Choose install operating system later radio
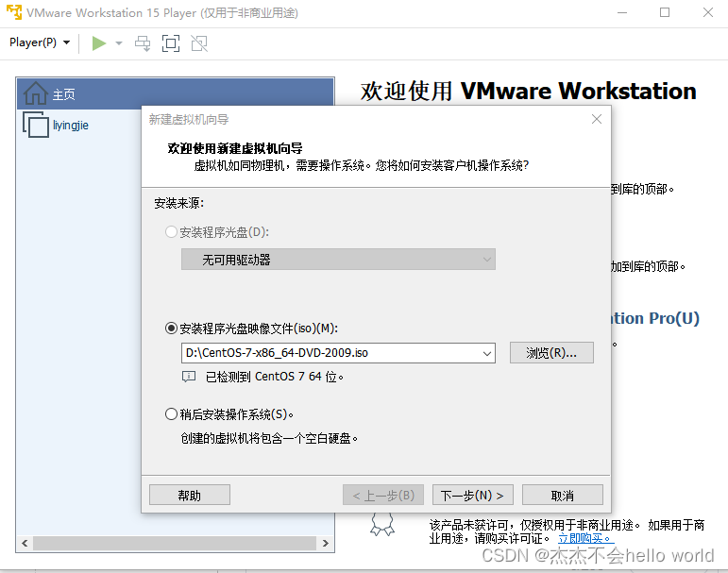The width and height of the screenshot is (728, 573). click(x=171, y=413)
